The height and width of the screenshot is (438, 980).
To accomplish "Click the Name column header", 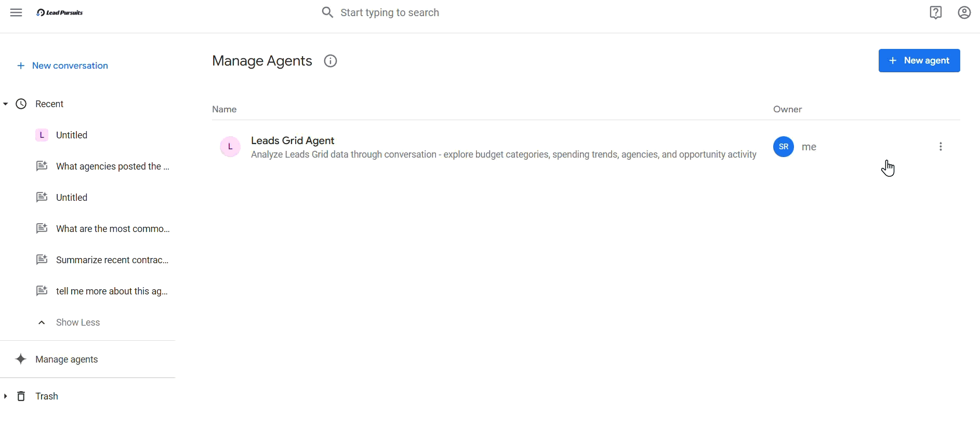I will 224,109.
